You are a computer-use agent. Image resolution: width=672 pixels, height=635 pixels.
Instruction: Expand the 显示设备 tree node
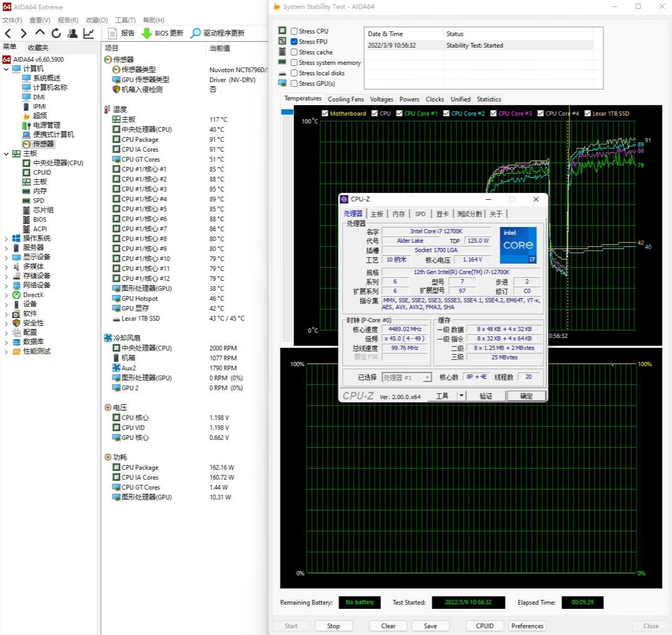click(x=6, y=257)
